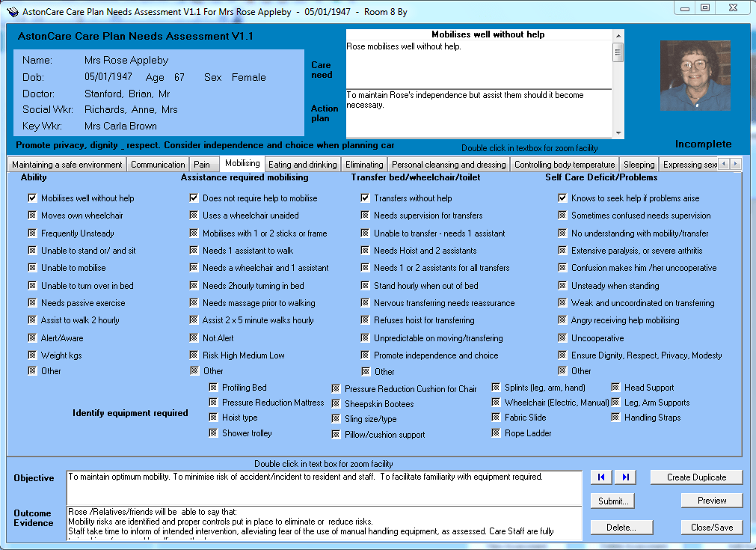This screenshot has height=550, width=756.
Task: Check Sheepskin Bootees equipment
Action: [336, 404]
